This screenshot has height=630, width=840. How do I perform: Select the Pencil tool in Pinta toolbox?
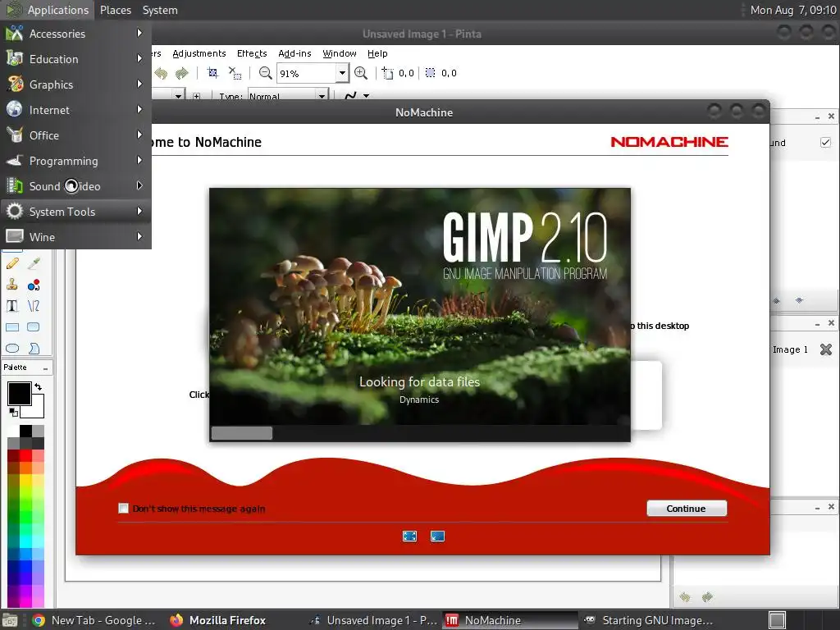pyautogui.click(x=12, y=263)
